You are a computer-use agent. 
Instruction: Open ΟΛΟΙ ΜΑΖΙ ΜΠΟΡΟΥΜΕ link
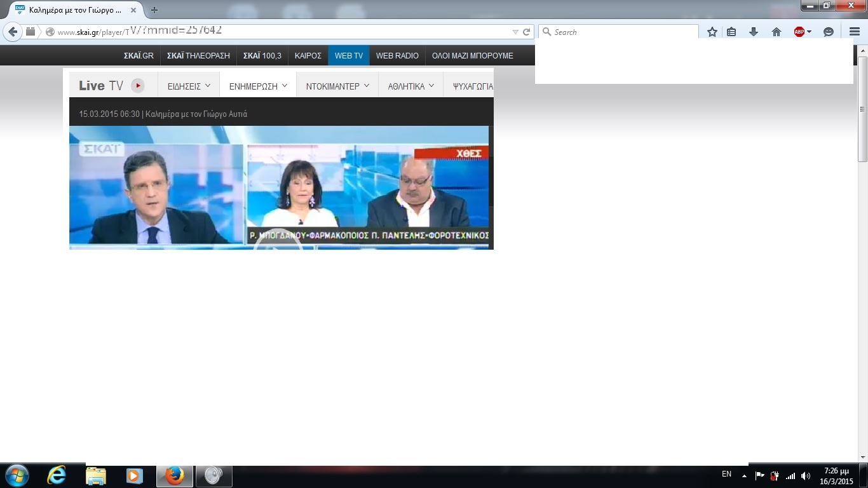pos(472,55)
